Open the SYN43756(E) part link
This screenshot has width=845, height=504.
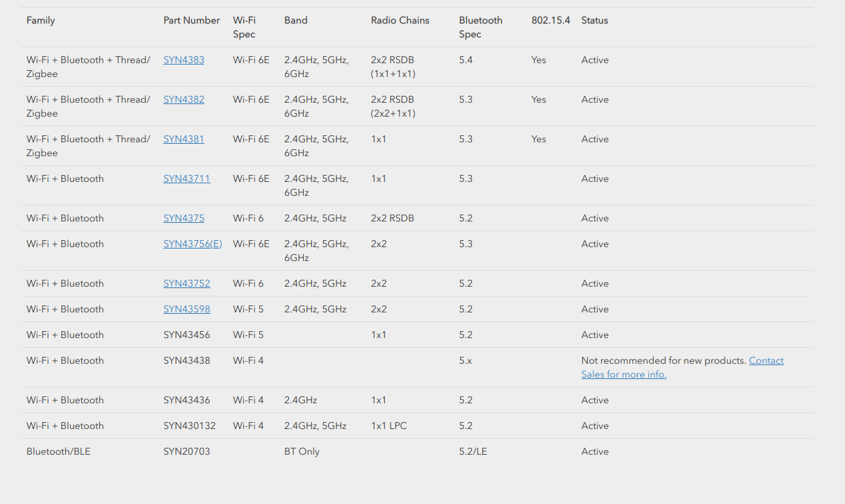pyautogui.click(x=192, y=244)
